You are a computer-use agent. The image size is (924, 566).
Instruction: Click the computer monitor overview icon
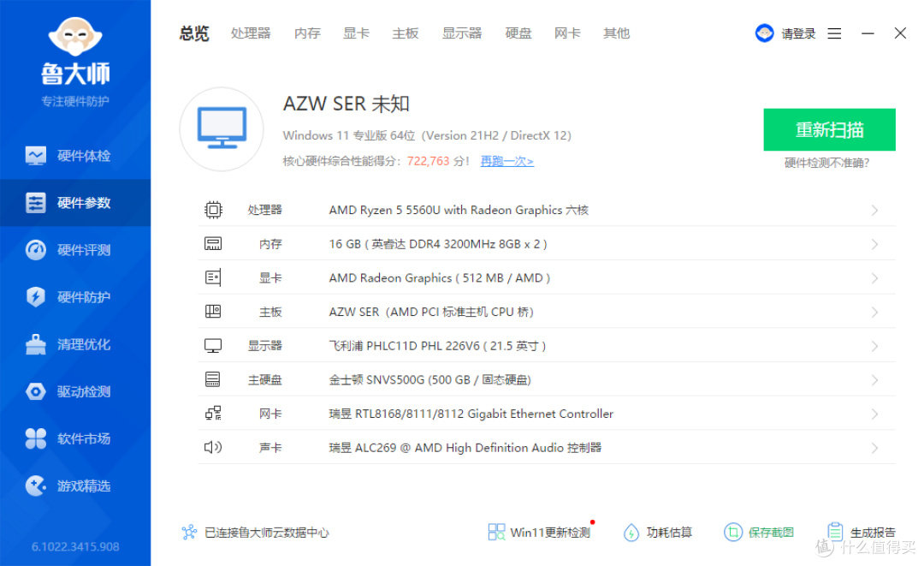click(222, 128)
